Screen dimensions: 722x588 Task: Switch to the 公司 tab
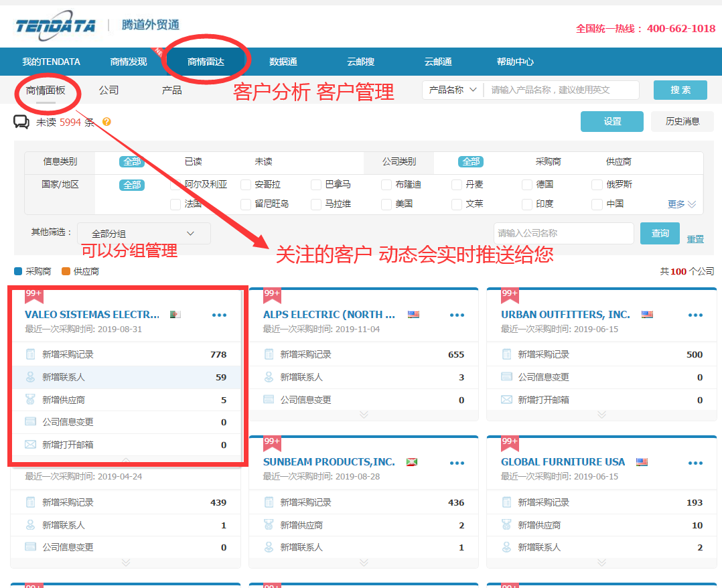(x=109, y=88)
